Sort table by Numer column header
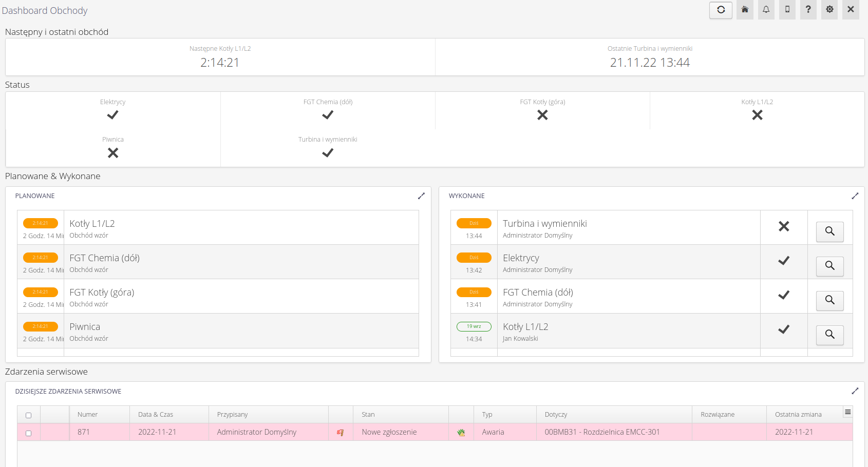Viewport: 868px width, 467px height. click(88, 415)
